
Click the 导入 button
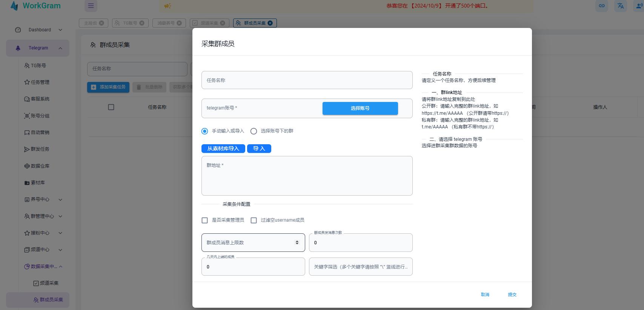click(x=259, y=148)
